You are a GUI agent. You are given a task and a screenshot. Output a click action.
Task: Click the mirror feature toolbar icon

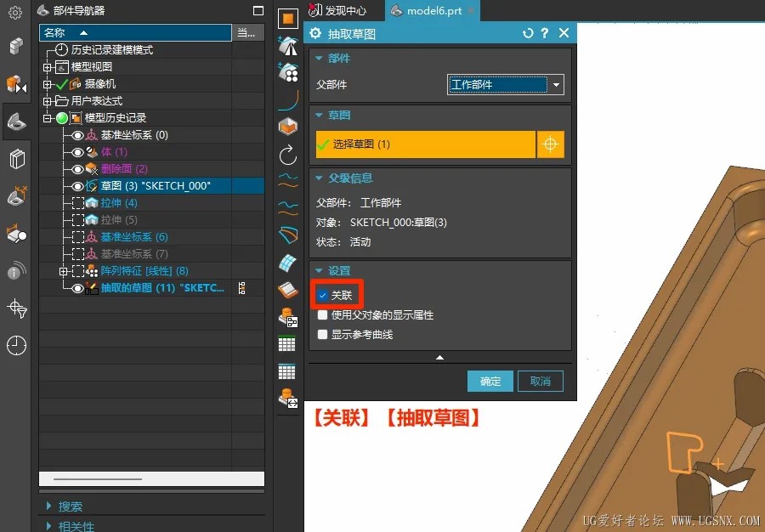click(x=288, y=47)
